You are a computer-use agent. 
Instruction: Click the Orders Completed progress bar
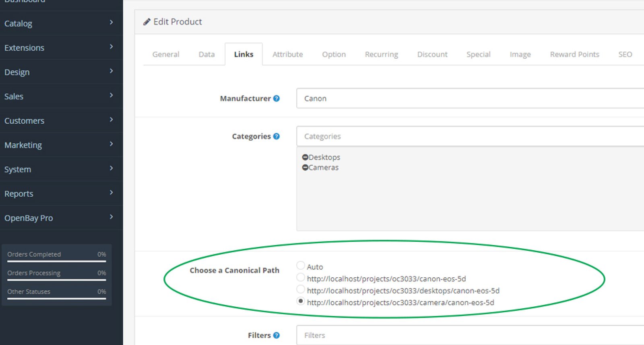click(56, 261)
